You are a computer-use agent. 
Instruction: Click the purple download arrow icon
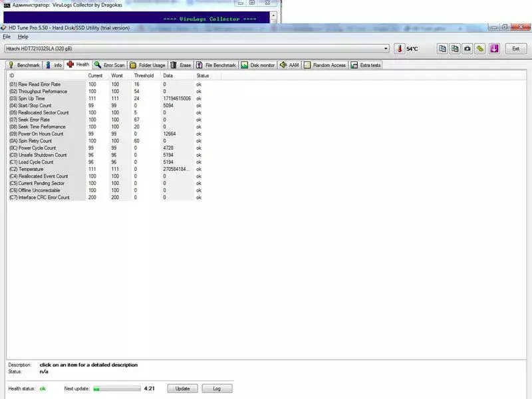click(x=494, y=49)
